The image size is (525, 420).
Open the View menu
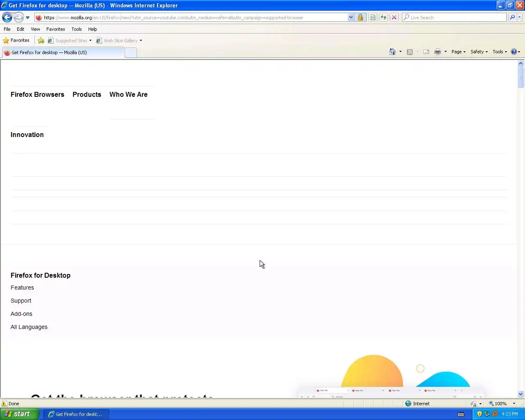(35, 29)
